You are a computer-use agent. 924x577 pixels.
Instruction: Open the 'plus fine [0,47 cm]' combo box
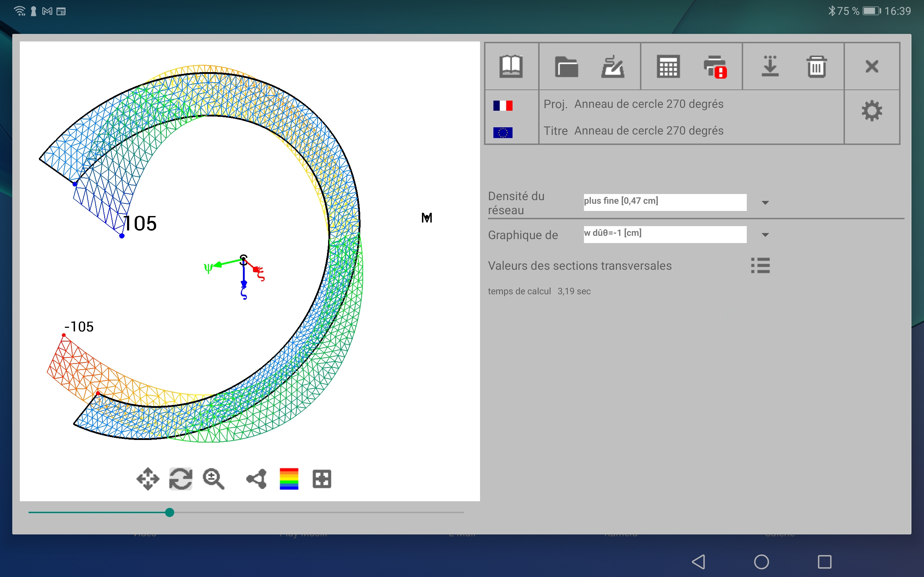click(x=664, y=202)
